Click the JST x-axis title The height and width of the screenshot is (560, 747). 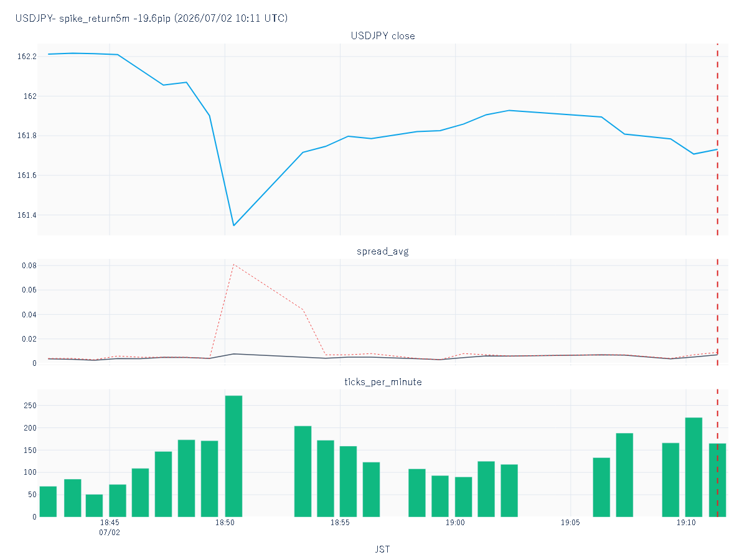point(383,549)
